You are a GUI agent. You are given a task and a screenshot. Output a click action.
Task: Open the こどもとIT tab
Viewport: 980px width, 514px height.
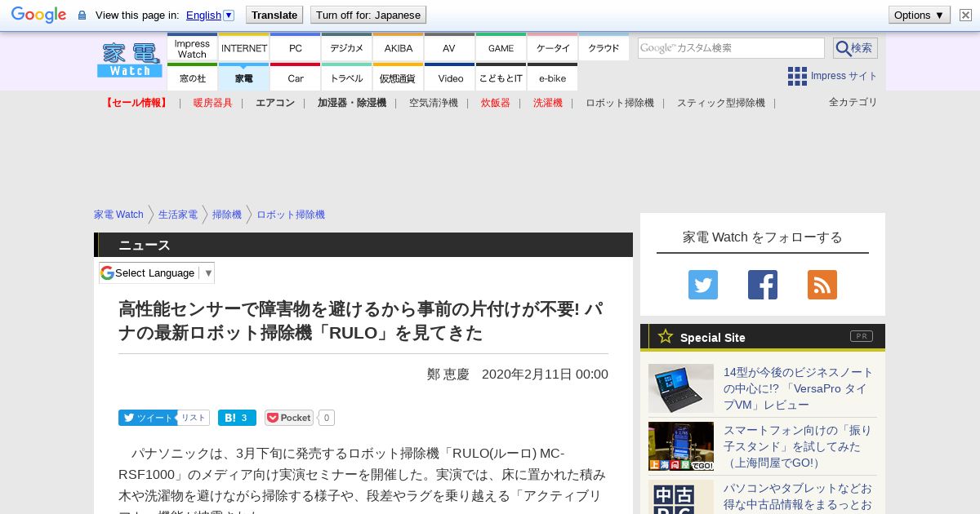(501, 78)
